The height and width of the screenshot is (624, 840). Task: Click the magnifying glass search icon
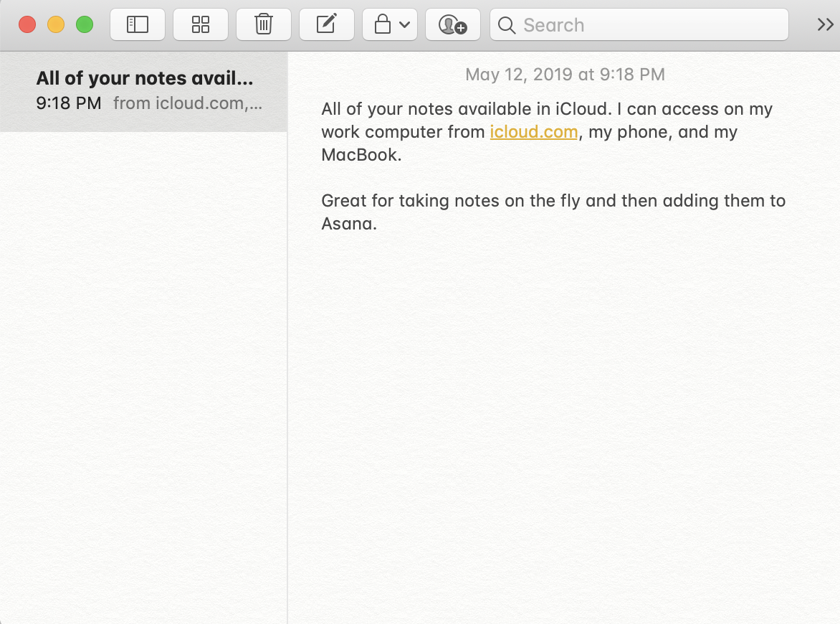pos(507,25)
